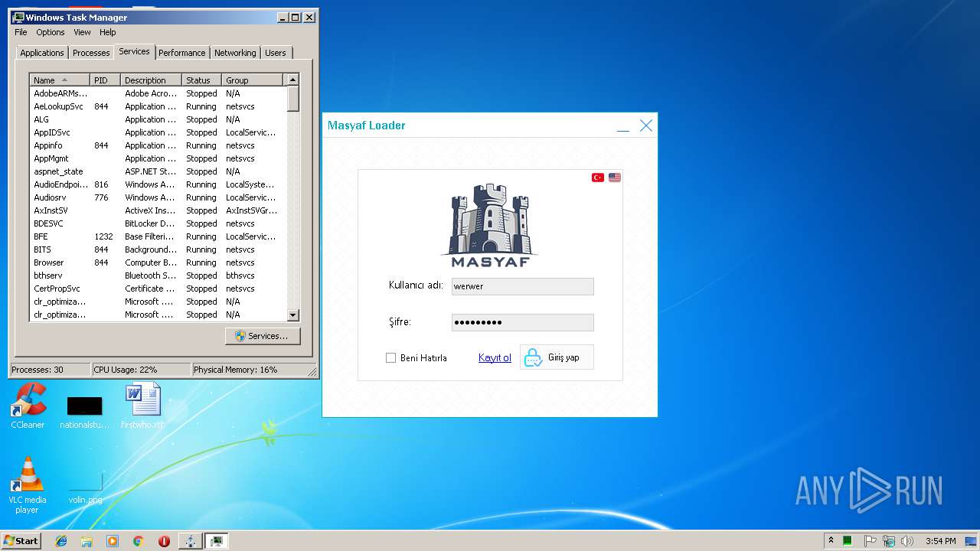Select the Audiosrv service row
The image size is (980, 551).
coord(158,197)
